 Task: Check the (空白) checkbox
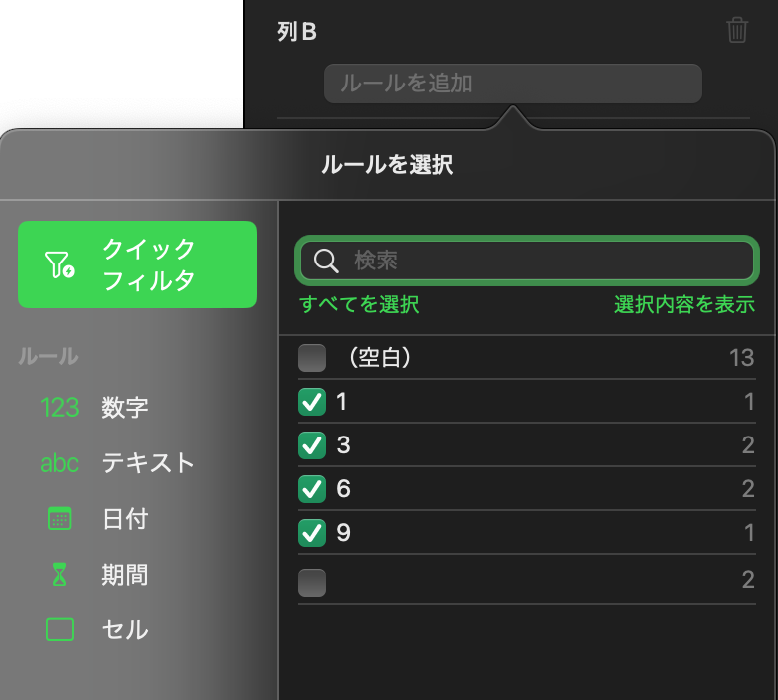312,358
